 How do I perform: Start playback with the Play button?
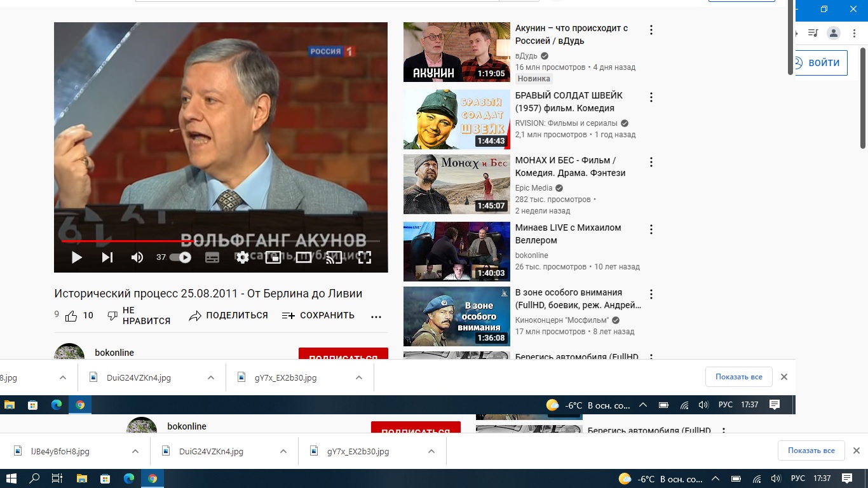click(x=77, y=257)
